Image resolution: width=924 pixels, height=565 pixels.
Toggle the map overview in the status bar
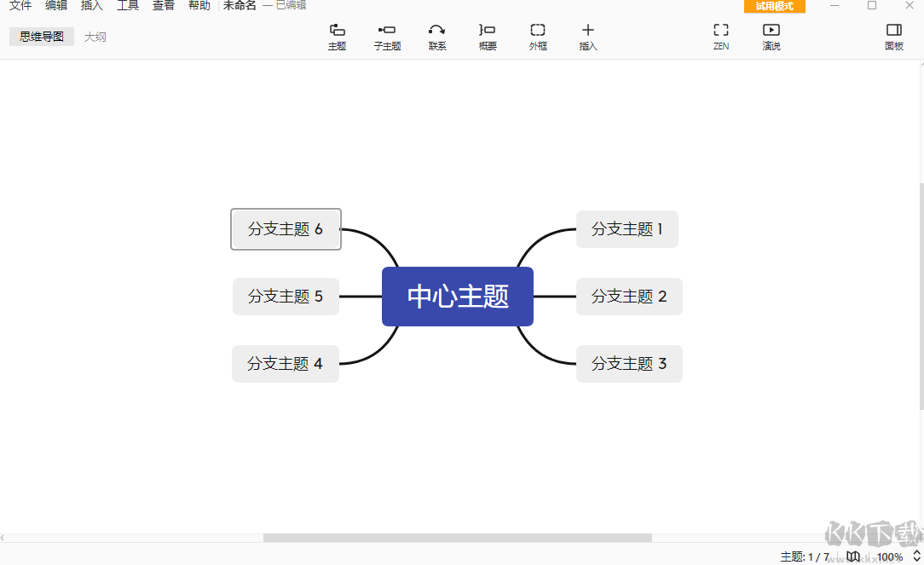coord(853,556)
